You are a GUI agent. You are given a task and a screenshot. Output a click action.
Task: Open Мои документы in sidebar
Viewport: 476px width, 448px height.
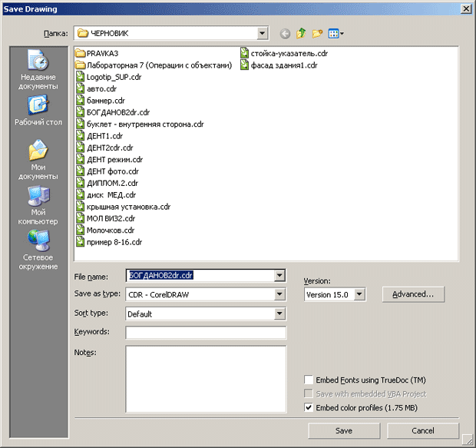click(38, 160)
